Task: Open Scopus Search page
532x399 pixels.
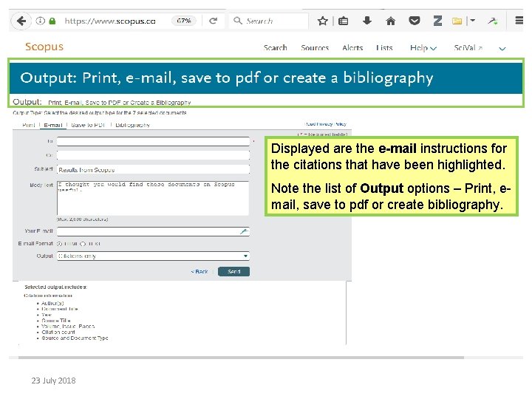Action: click(275, 48)
